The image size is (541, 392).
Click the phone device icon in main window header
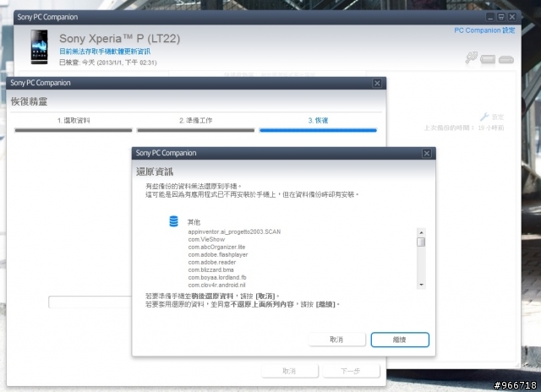click(488, 59)
